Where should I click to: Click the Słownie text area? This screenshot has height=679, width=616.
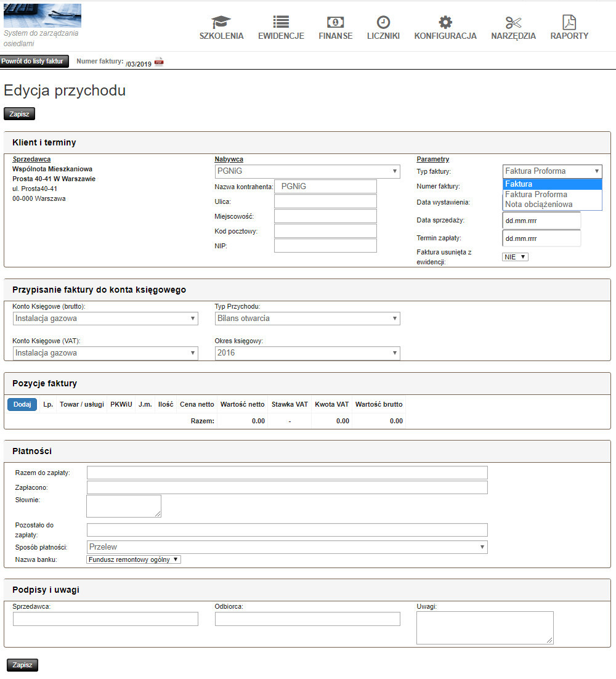[124, 506]
